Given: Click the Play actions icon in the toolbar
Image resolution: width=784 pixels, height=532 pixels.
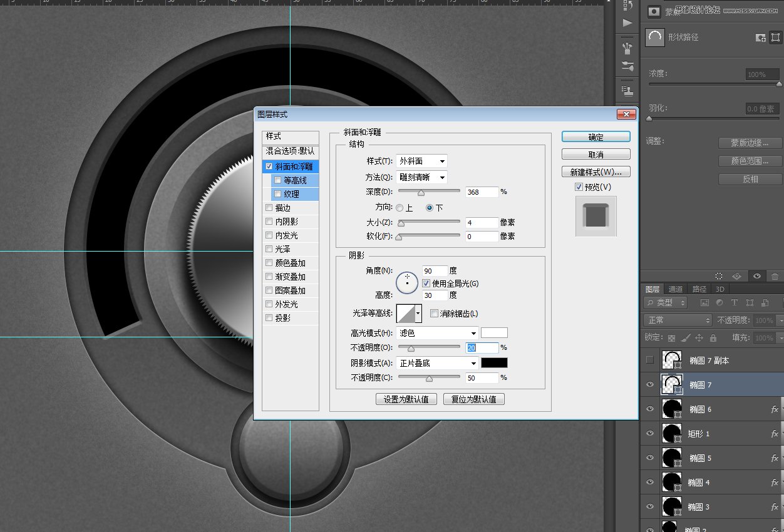Looking at the screenshot, I should tap(627, 24).
